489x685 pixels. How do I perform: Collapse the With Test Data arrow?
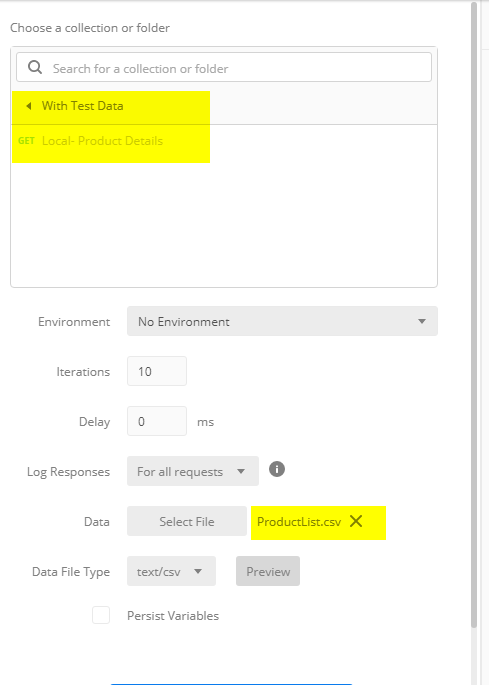pyautogui.click(x=29, y=106)
